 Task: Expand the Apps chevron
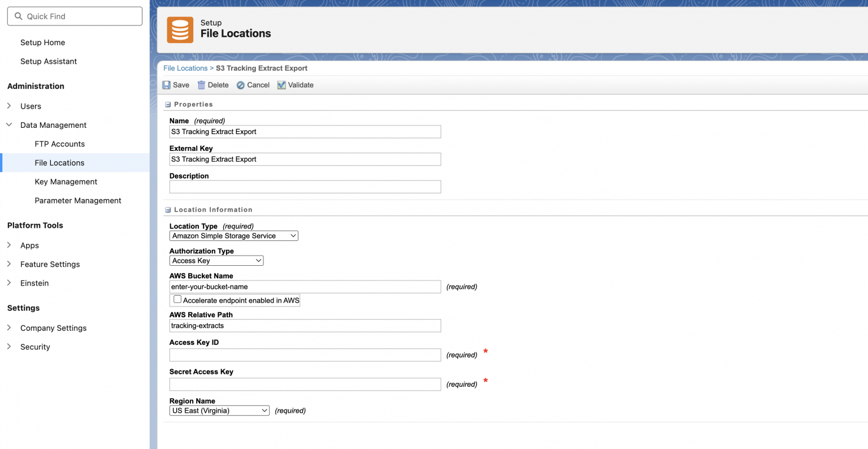pyautogui.click(x=9, y=245)
